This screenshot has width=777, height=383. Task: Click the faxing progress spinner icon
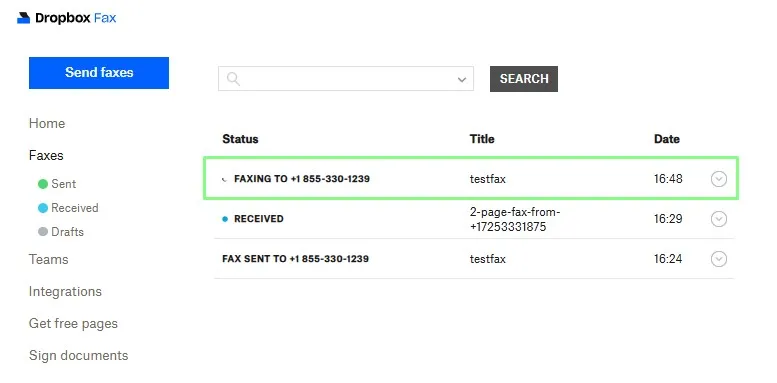[x=225, y=179]
